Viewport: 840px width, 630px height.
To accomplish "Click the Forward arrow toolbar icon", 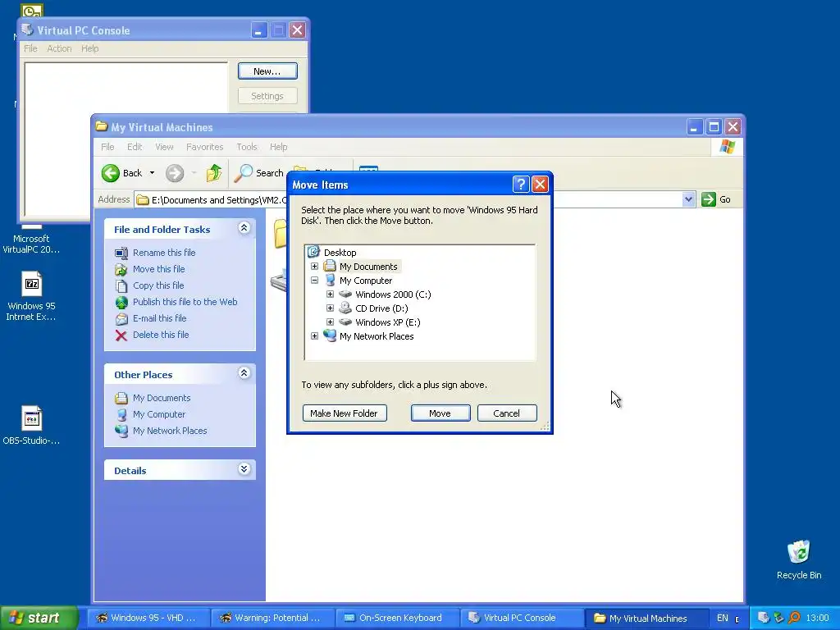I will click(175, 173).
